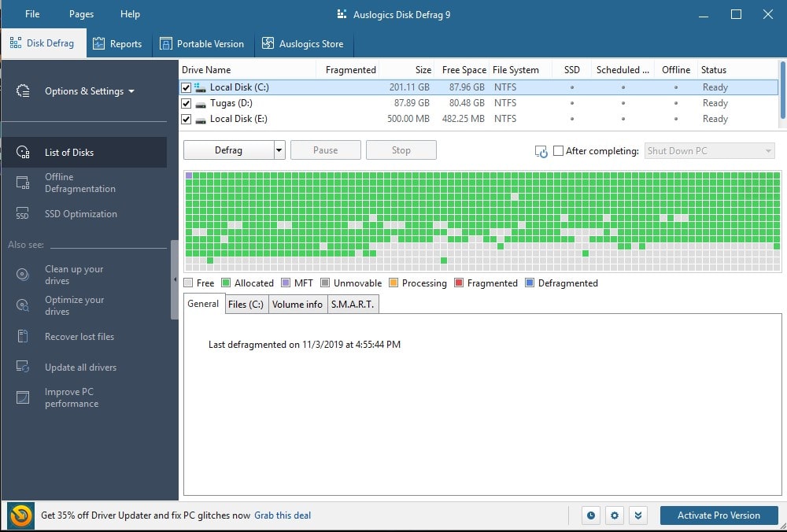Click the Tugas (D:) drive icon
Viewport: 787px width, 532px height.
(x=200, y=103)
